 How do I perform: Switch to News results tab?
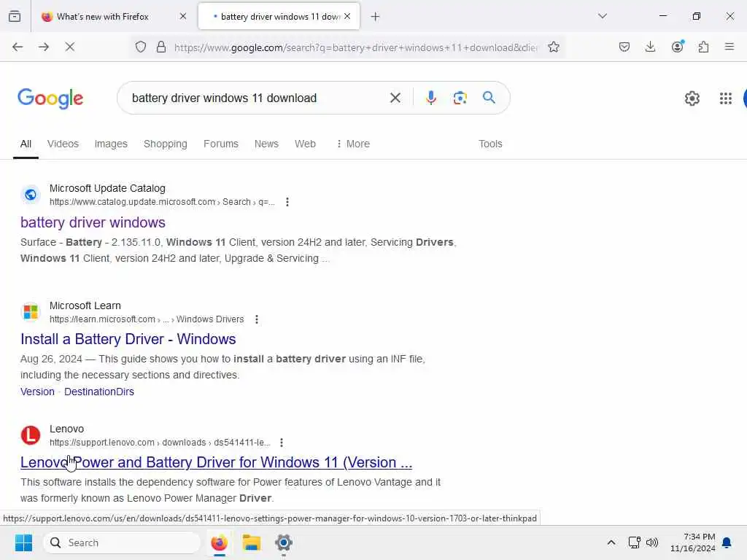tap(266, 144)
